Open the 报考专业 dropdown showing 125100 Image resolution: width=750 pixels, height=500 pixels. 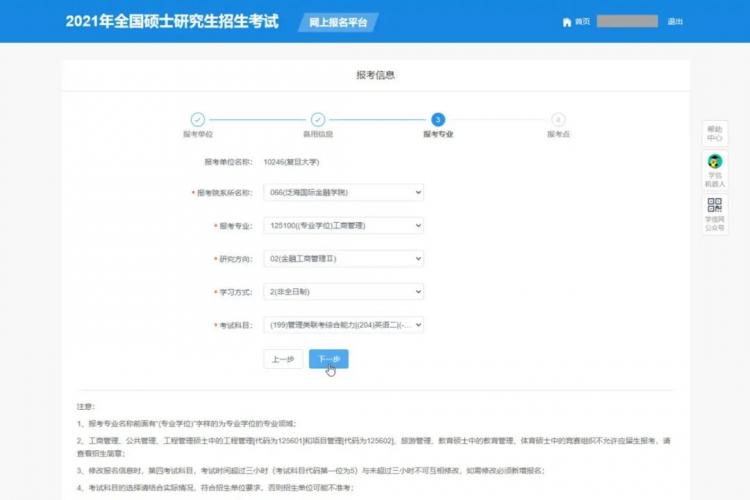[343, 225]
